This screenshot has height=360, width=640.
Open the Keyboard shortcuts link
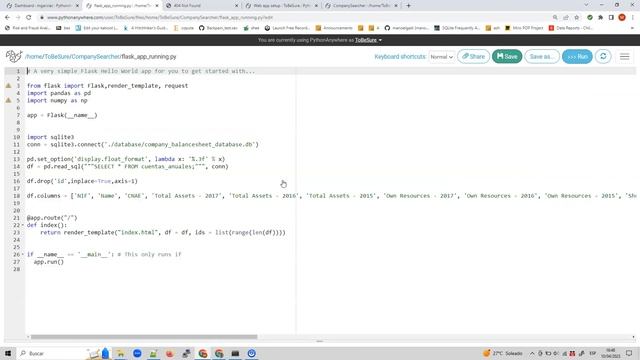[x=400, y=57]
